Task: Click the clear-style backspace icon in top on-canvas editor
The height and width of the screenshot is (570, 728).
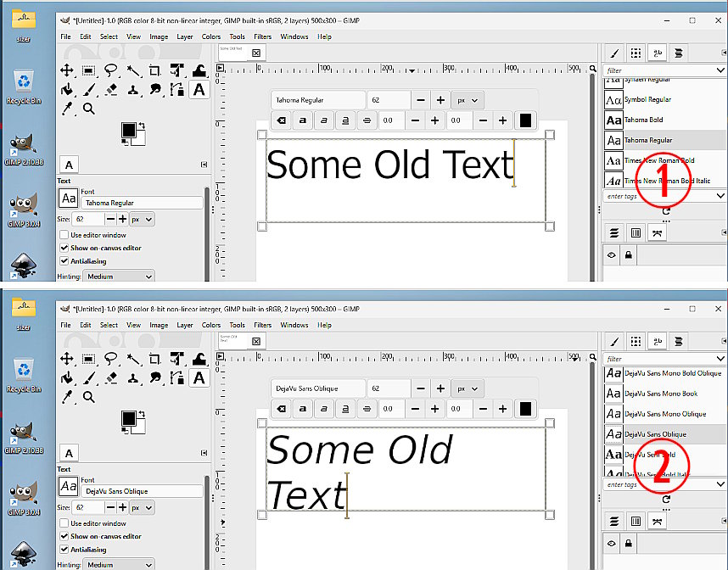Action: (283, 121)
